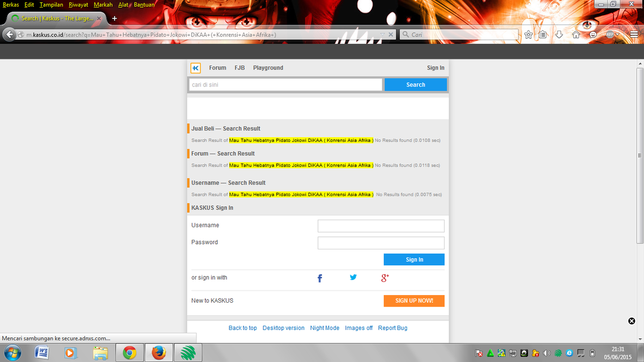Turn Images off
Screen dimensions: 644x362
(x=359, y=328)
